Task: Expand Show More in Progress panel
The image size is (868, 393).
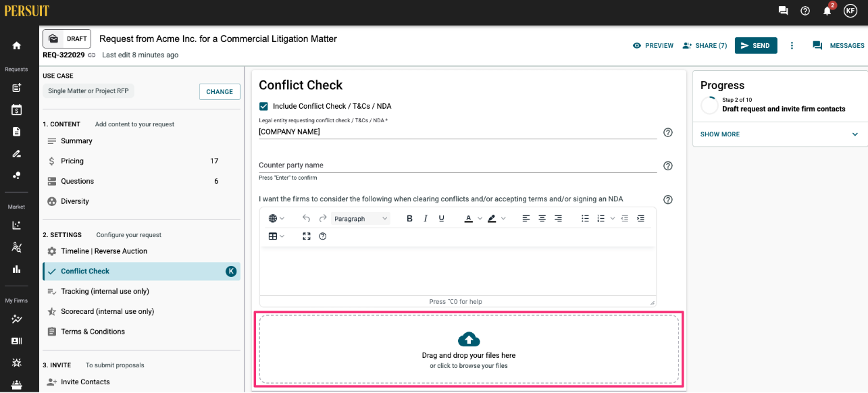Action: [780, 134]
